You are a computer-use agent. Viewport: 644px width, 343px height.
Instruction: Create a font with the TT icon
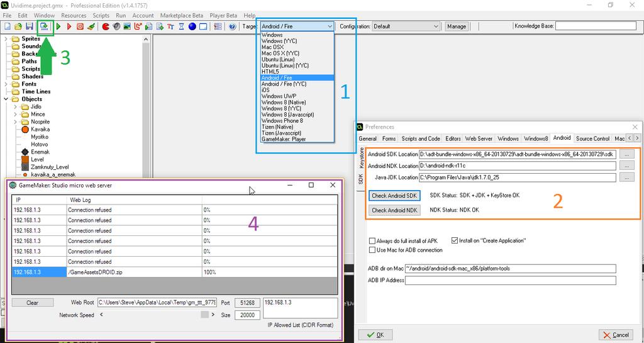coord(171,26)
